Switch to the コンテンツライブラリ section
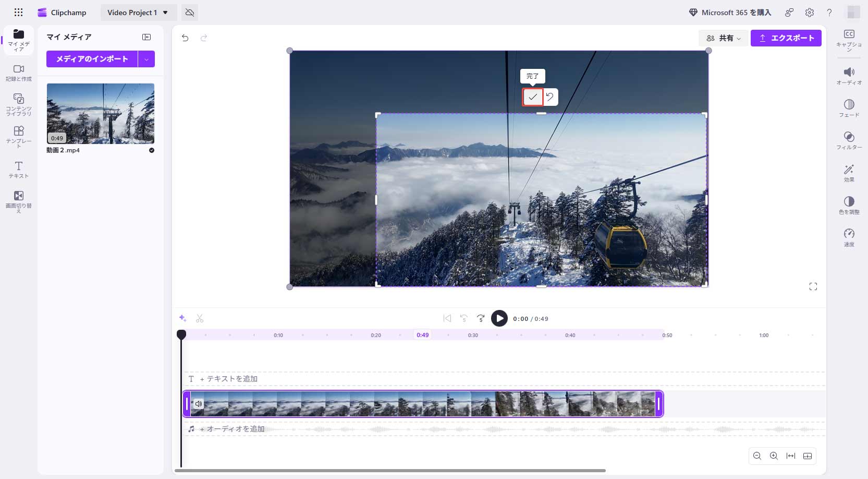 point(18,103)
